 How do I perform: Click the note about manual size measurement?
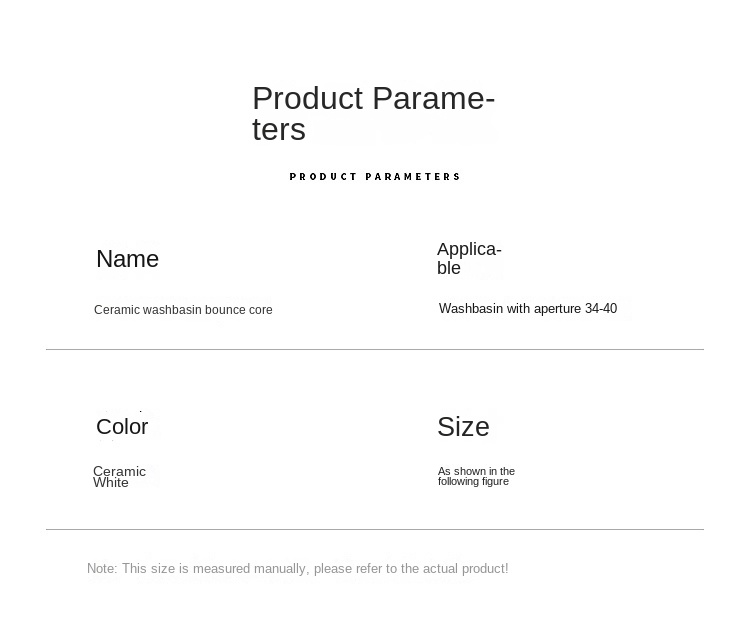pyautogui.click(x=297, y=569)
